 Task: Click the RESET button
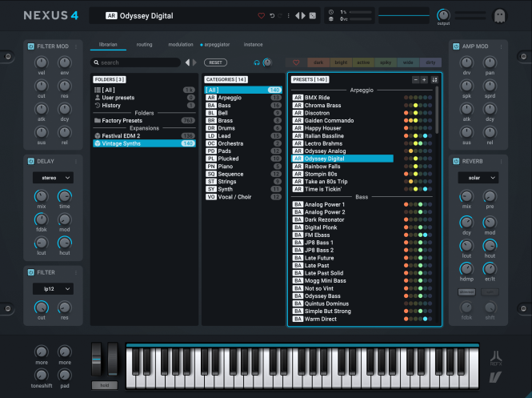(x=215, y=62)
